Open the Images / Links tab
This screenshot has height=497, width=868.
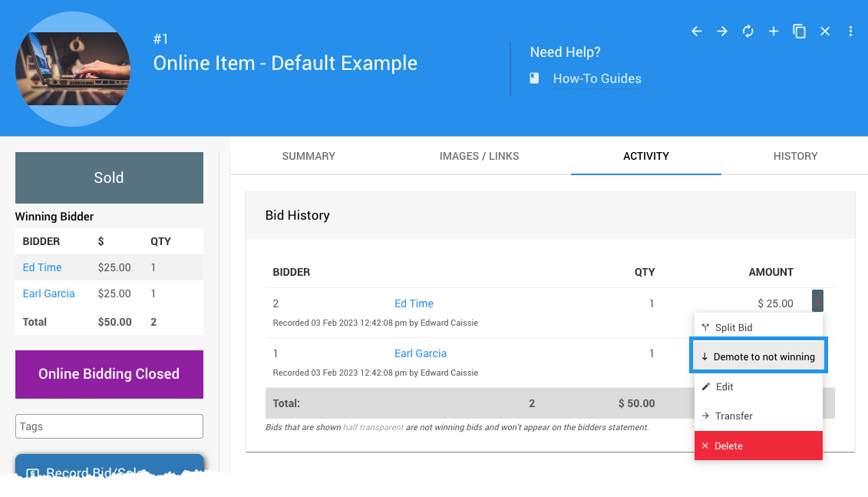479,156
